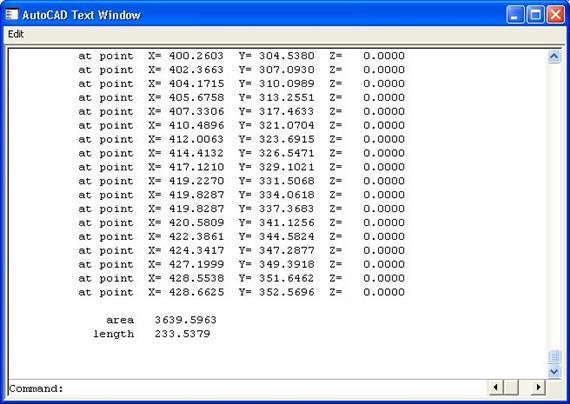Click the X= 402.3663 value
Screen dimensions: 570x404
coord(196,70)
